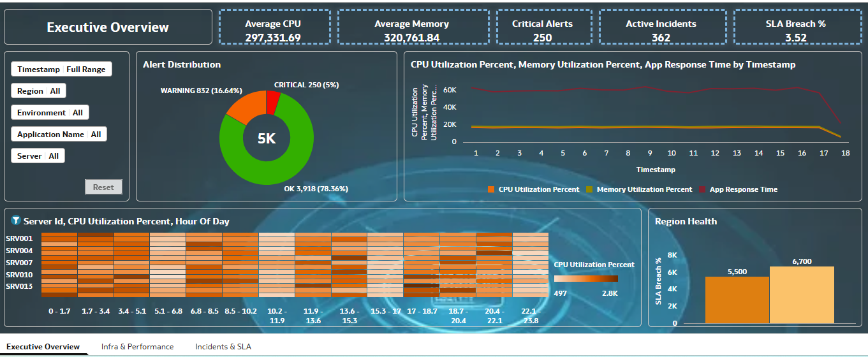Click the 5.1 - 6.8 hour bin label
The image size is (868, 357).
168,311
